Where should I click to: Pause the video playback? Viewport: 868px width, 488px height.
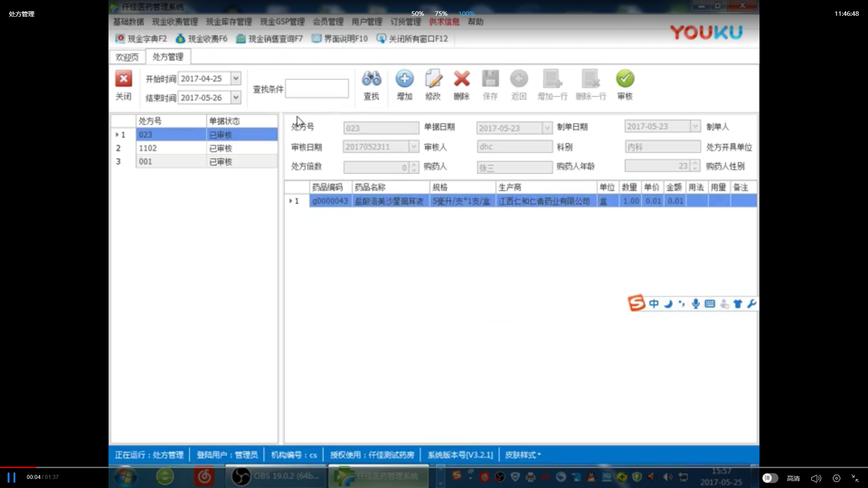tap(11, 478)
